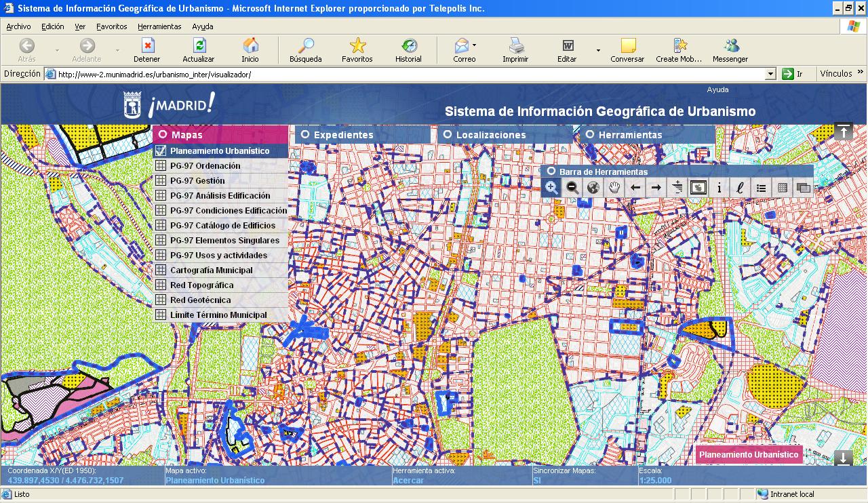The width and height of the screenshot is (868, 503).
Task: Click the Ayuda link in header
Action: 717,89
